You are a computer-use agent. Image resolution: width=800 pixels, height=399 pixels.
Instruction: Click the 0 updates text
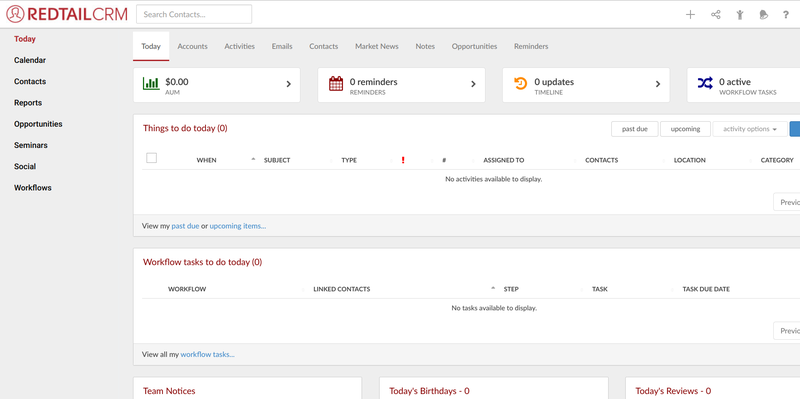(554, 82)
